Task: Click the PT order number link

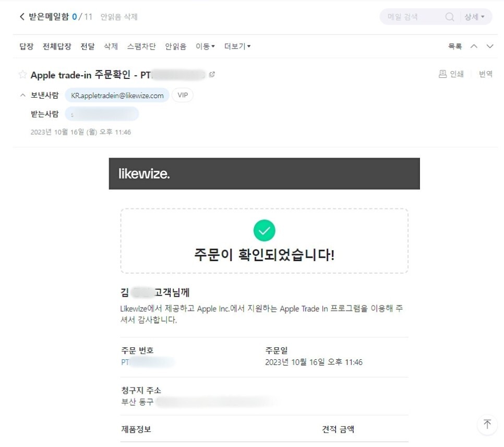Action: click(x=148, y=362)
